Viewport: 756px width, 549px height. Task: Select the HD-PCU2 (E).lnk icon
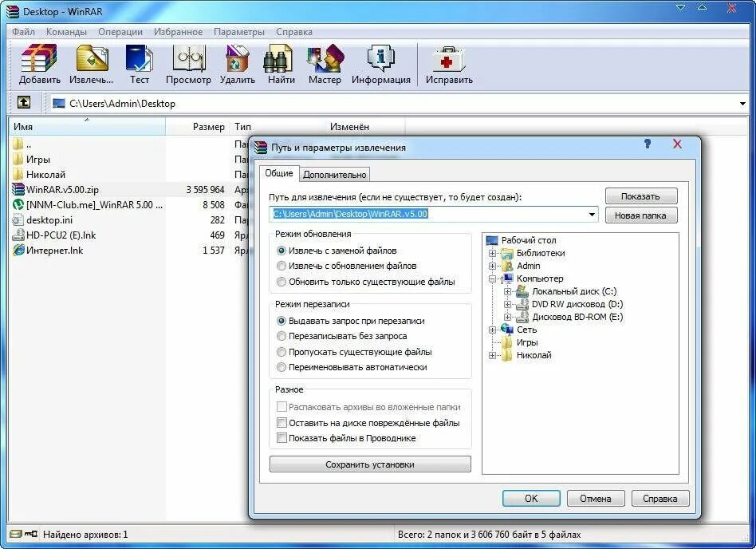[18, 235]
